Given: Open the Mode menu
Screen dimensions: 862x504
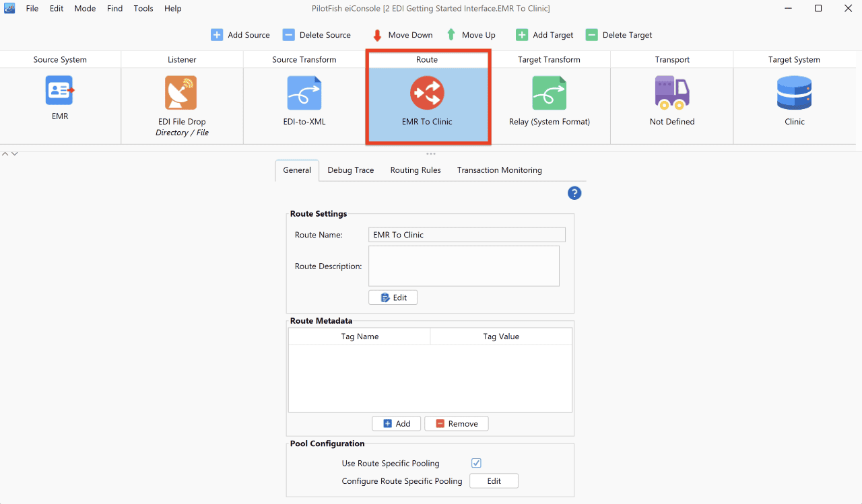Looking at the screenshot, I should (85, 9).
